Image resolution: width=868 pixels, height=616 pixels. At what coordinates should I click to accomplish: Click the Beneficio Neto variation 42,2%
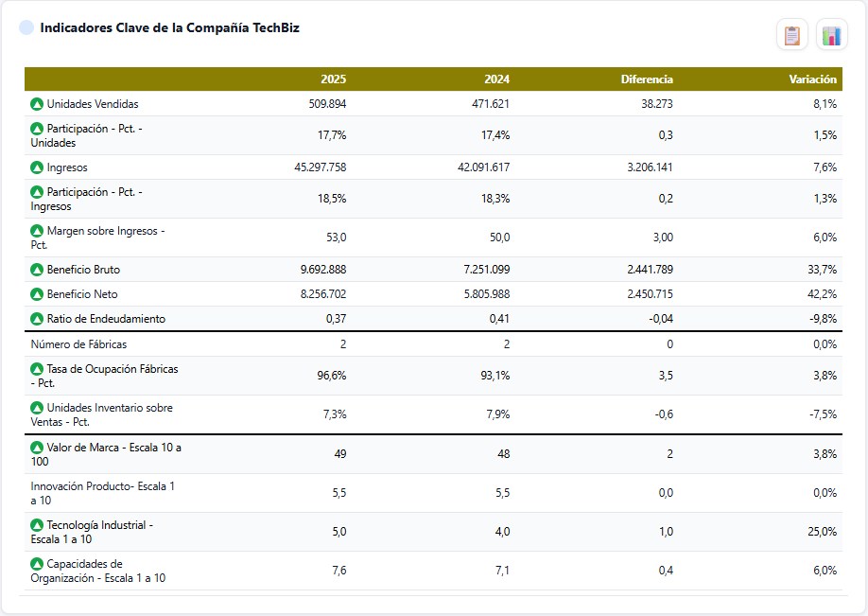click(x=822, y=294)
